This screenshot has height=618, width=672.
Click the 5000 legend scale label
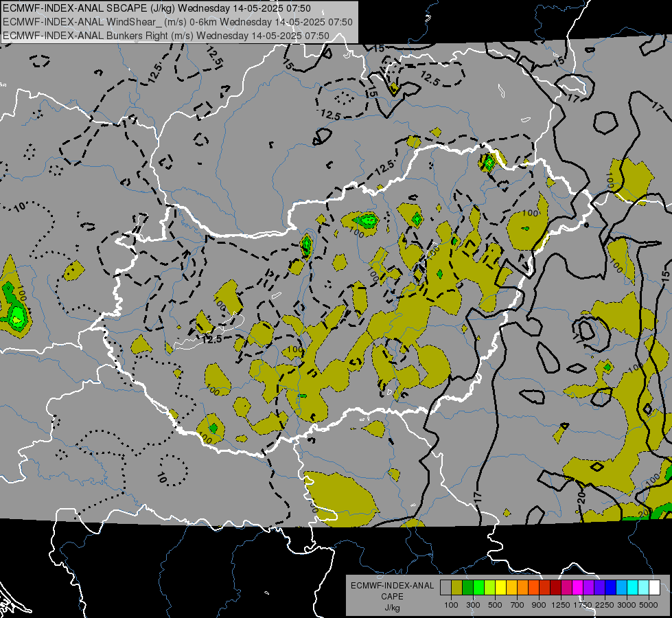(x=649, y=605)
